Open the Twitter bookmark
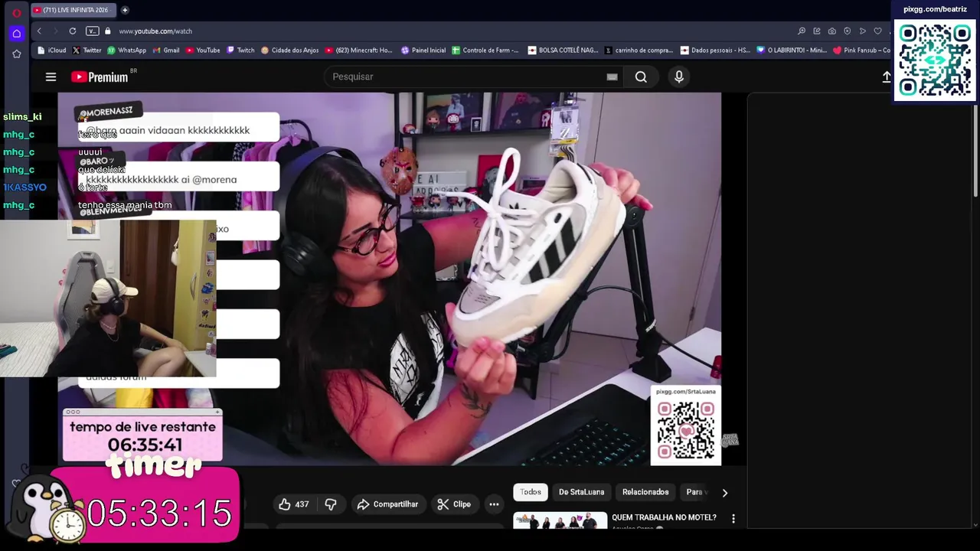 pos(87,51)
